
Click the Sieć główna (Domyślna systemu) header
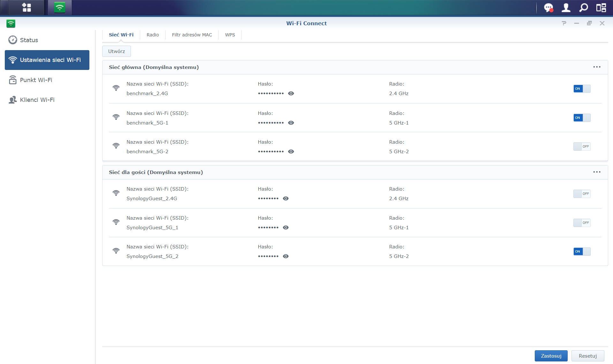click(154, 67)
